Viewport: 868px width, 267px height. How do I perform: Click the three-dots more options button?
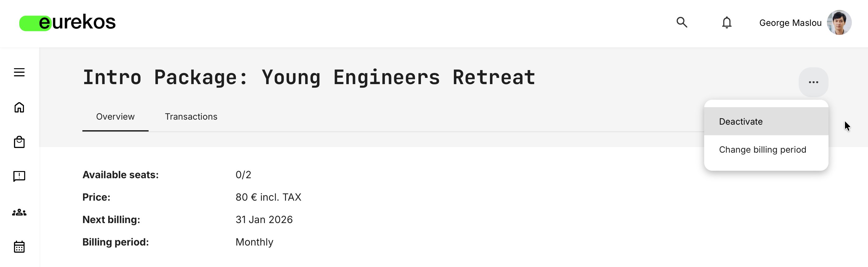[813, 82]
